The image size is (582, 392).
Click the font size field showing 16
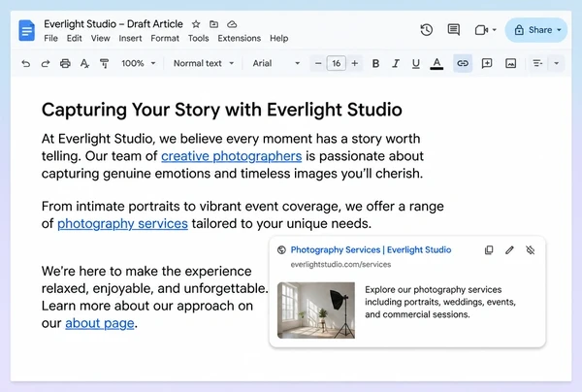337,63
